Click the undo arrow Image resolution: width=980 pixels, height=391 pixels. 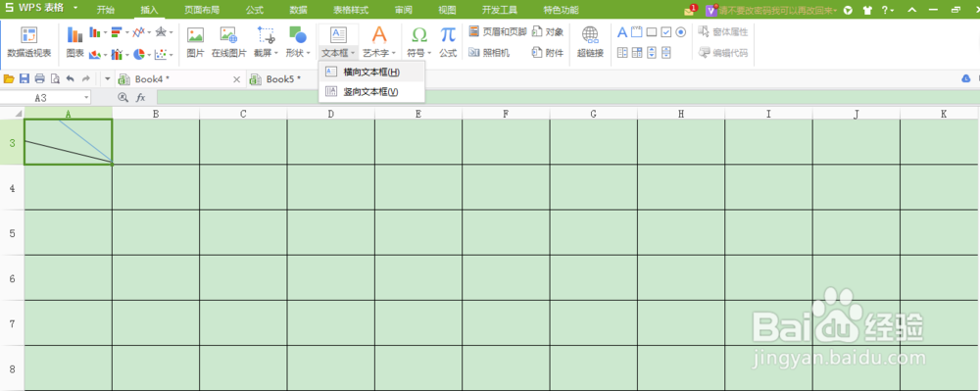click(70, 78)
